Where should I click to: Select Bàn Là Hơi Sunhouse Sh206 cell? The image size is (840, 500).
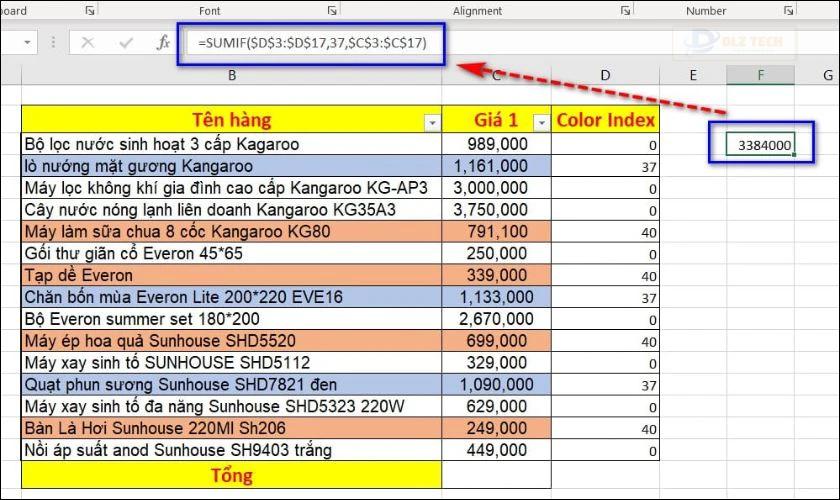231,428
